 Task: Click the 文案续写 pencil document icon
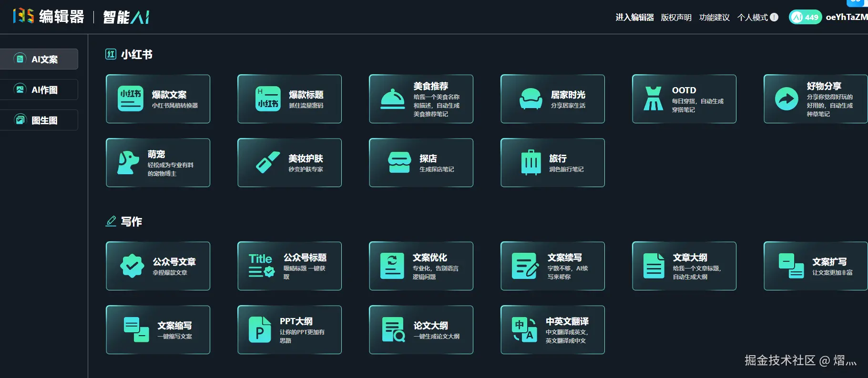(x=525, y=266)
